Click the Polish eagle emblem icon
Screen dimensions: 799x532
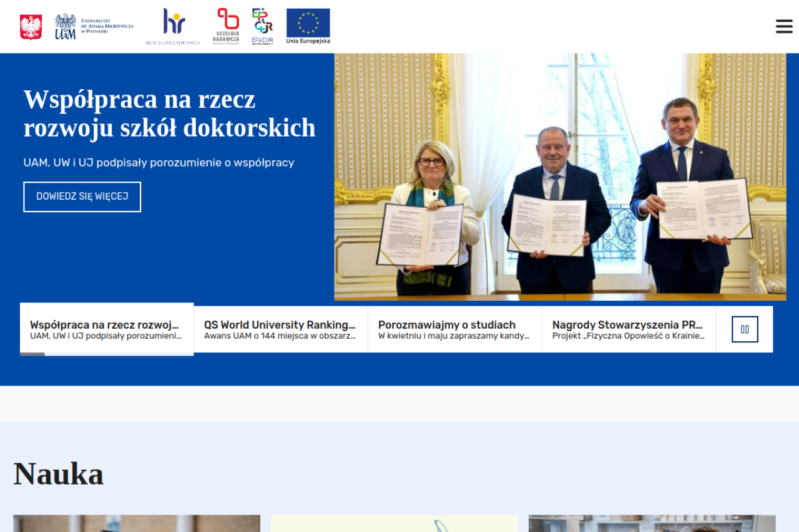click(x=31, y=27)
